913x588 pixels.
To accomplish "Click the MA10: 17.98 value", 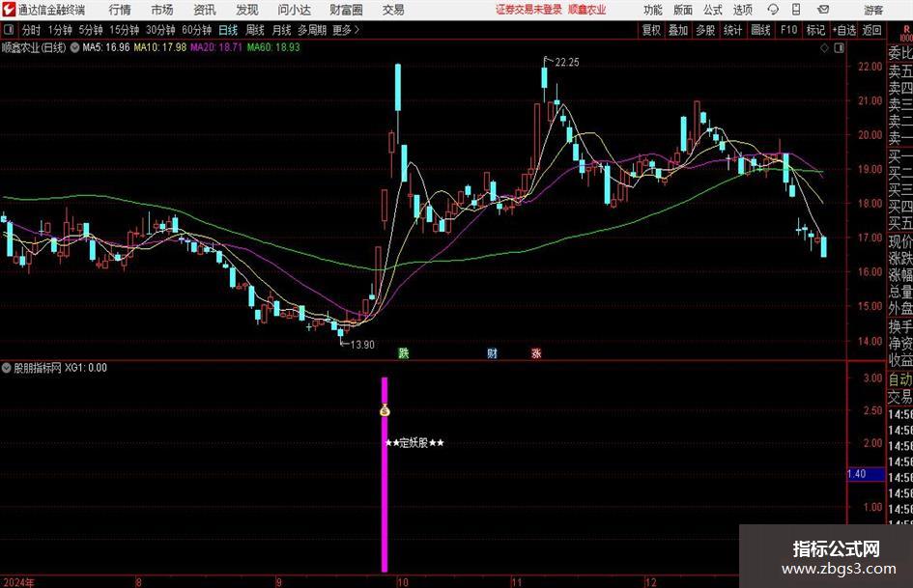I will 160,47.
